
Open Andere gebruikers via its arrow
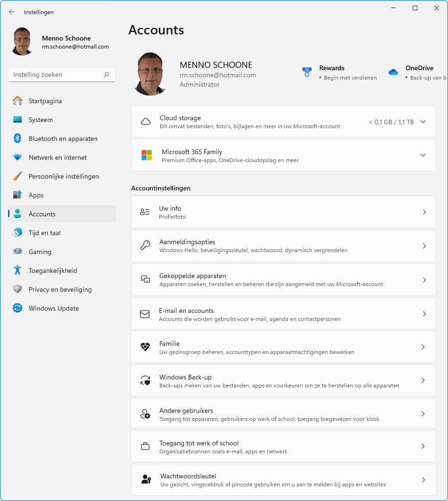coord(423,414)
